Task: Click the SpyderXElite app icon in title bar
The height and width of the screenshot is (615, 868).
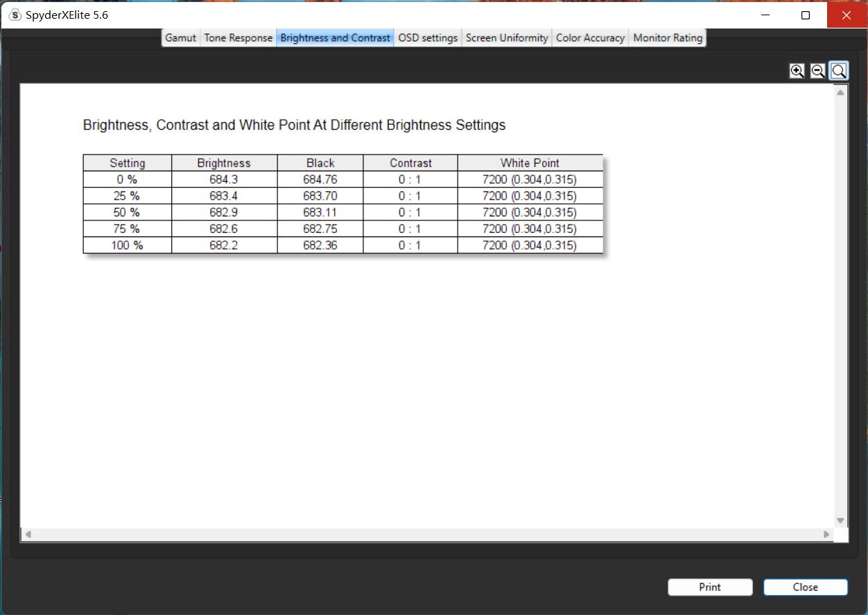Action: click(15, 15)
